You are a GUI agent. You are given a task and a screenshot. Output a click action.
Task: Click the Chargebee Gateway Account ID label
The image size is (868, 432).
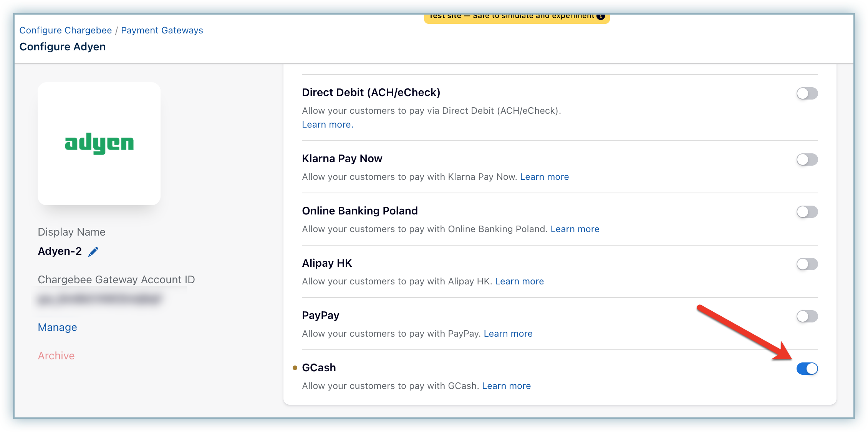pos(116,279)
